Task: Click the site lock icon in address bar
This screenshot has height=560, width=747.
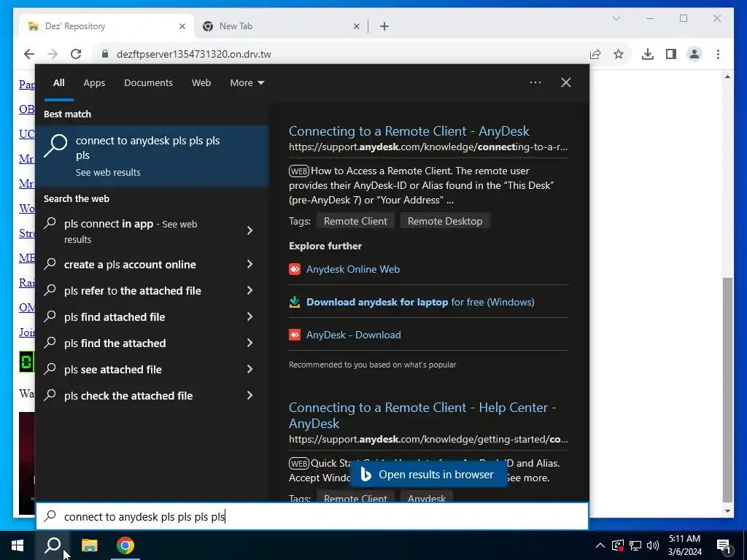Action: [x=105, y=54]
